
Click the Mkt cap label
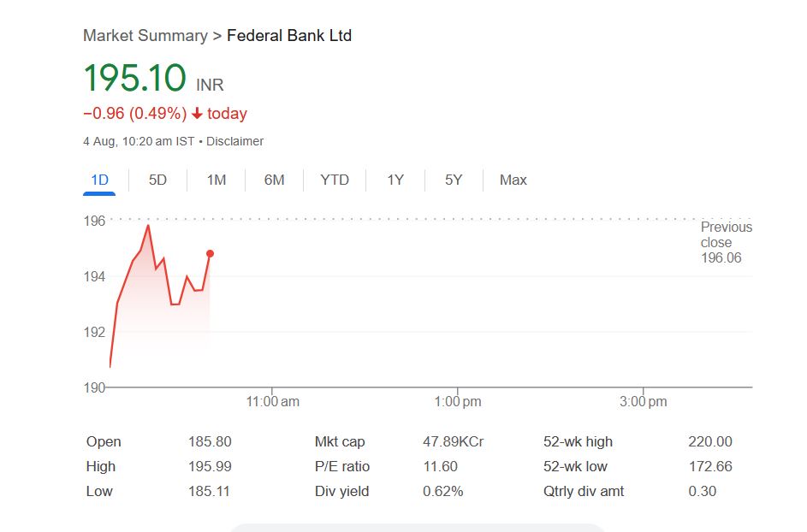[x=340, y=442]
